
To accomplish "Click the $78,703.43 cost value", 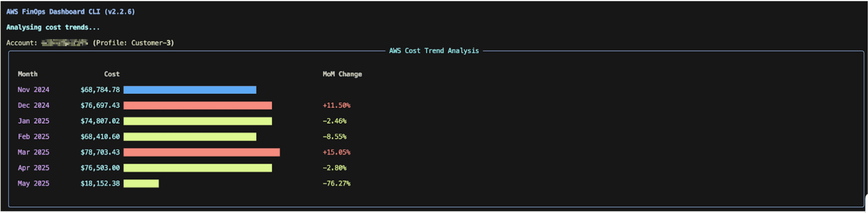I will tap(100, 152).
